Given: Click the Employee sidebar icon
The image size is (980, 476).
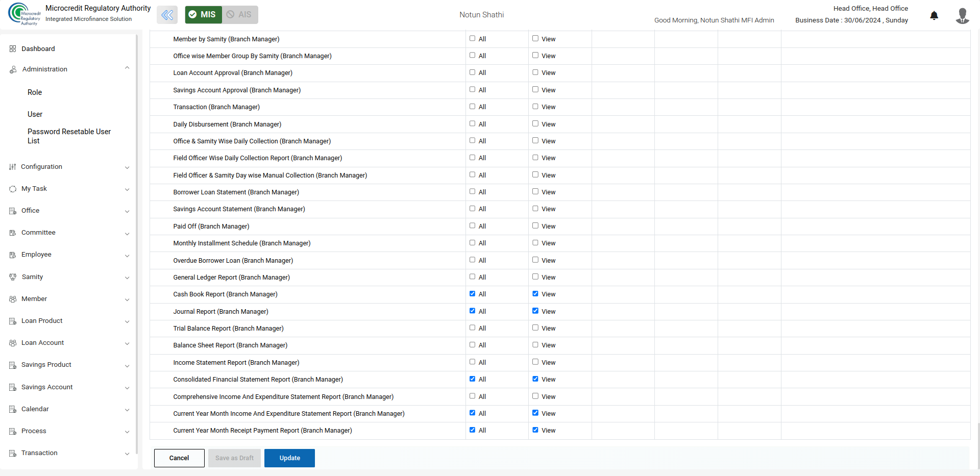Looking at the screenshot, I should click(13, 255).
